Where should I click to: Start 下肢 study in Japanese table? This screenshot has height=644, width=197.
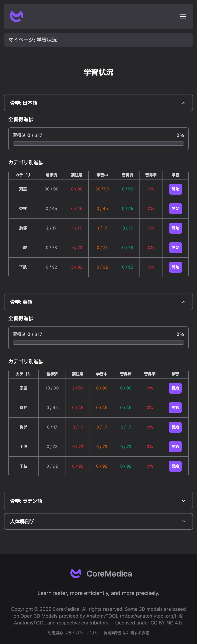(x=176, y=267)
